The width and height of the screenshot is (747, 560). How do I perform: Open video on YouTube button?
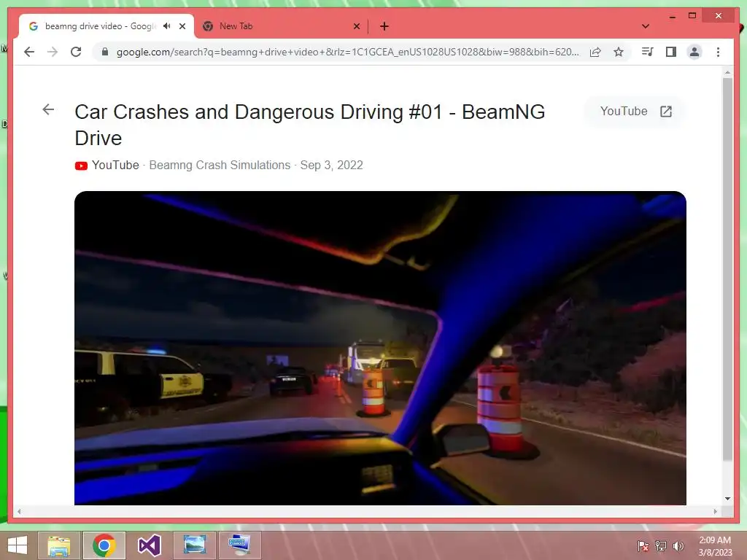(635, 112)
